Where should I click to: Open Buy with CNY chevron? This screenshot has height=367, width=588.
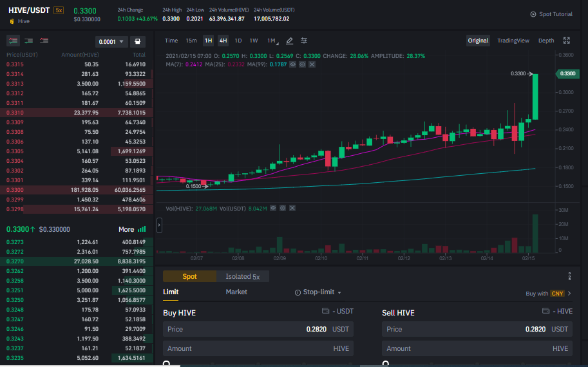tap(569, 294)
